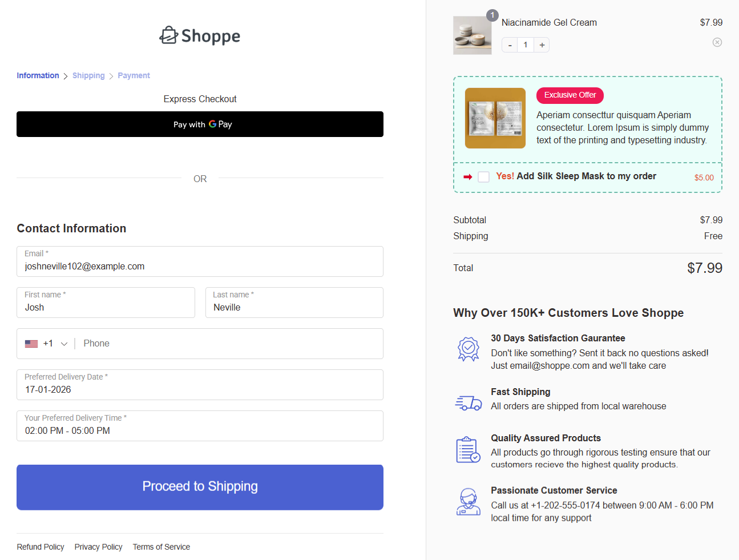Click the Passionate Customer Service headset icon
Viewport: 739px width, 560px height.
click(469, 502)
